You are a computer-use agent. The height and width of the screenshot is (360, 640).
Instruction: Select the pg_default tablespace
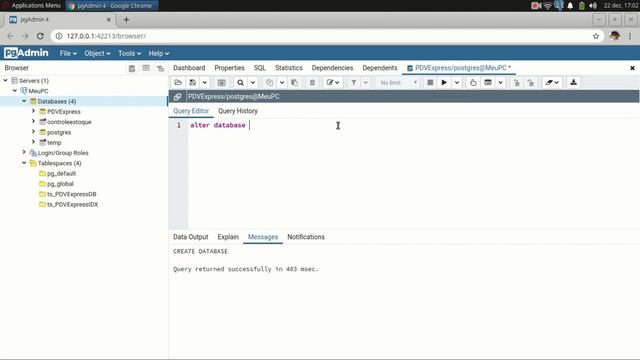point(61,173)
